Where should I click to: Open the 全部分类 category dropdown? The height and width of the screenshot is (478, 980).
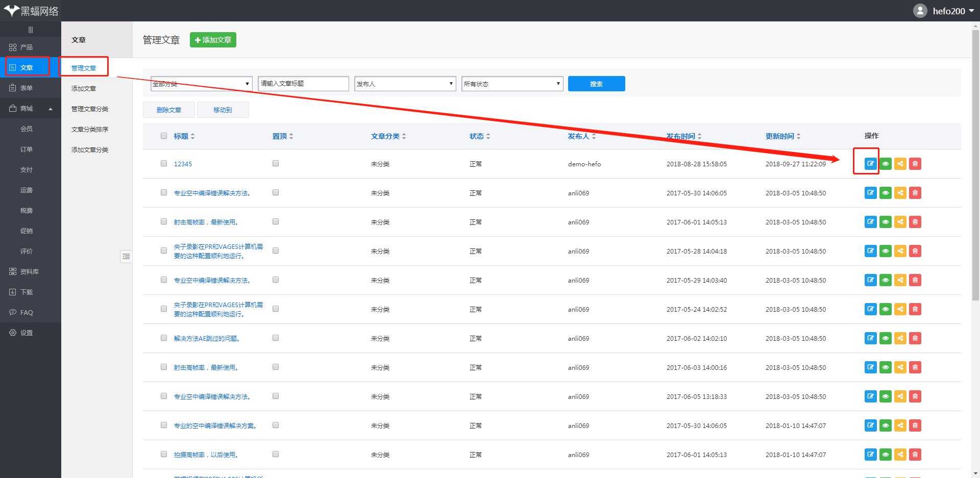202,84
